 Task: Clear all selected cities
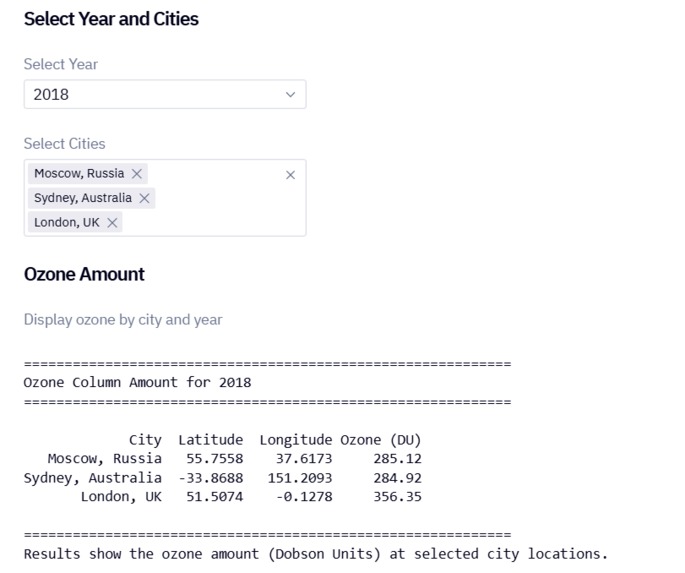pyautogui.click(x=291, y=175)
